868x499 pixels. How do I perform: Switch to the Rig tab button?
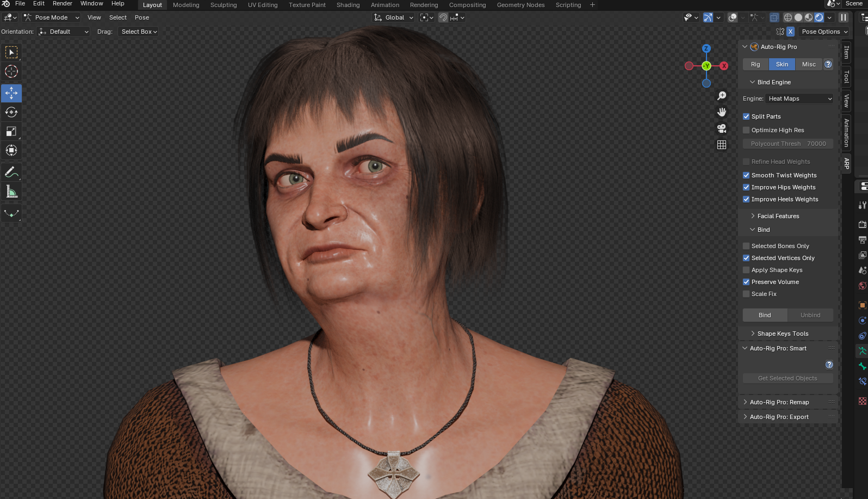coord(755,64)
